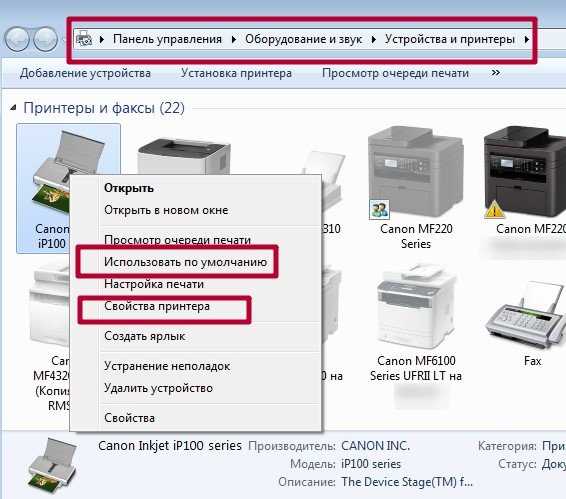Select the gray laser printer behind the menu
Image resolution: width=566 pixels, height=499 pixels.
pos(183,157)
